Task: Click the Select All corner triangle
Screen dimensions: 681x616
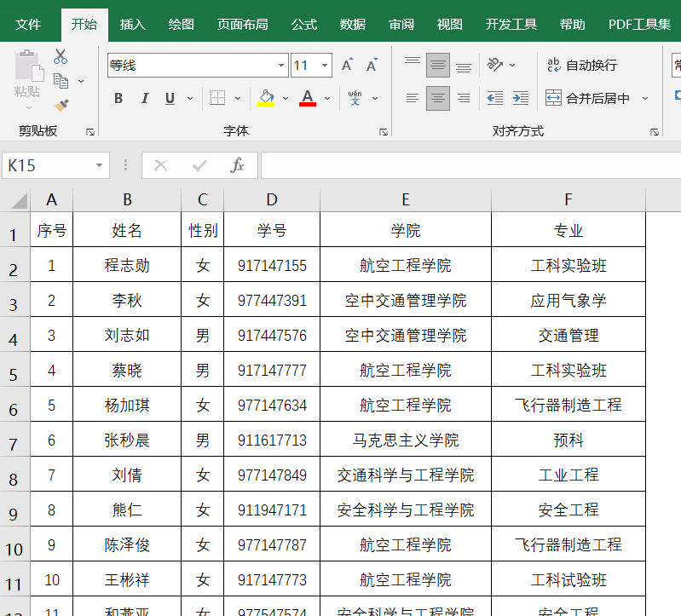Action: click(19, 200)
